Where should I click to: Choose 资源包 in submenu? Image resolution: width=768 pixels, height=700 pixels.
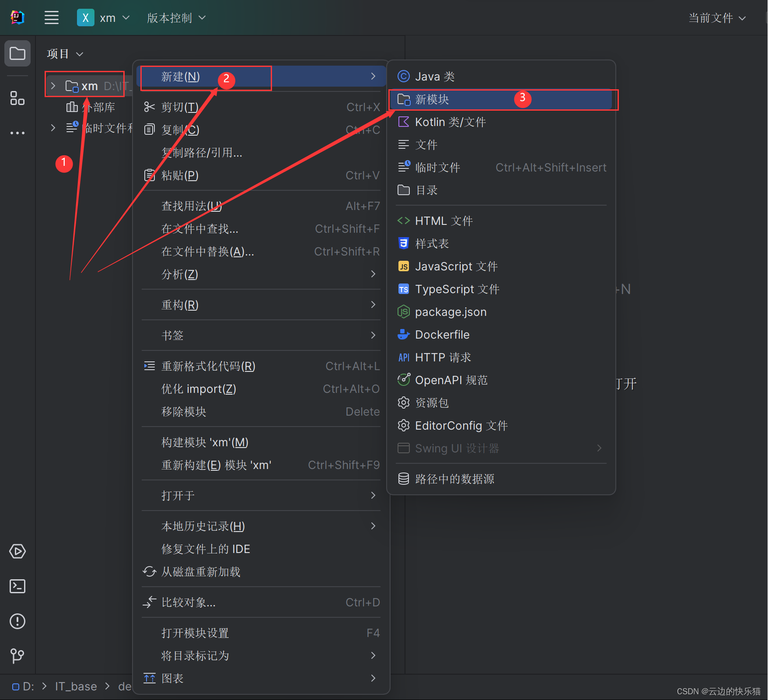tap(501, 402)
